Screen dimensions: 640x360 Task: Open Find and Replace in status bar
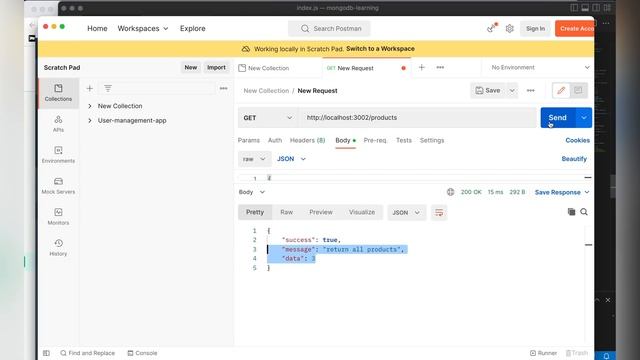pyautogui.click(x=87, y=353)
